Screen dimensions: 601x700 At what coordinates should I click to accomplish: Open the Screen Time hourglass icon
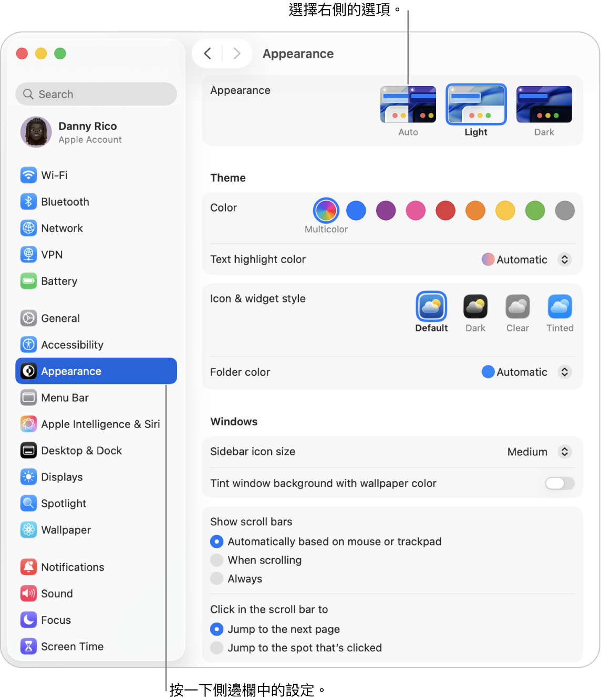coord(28,646)
